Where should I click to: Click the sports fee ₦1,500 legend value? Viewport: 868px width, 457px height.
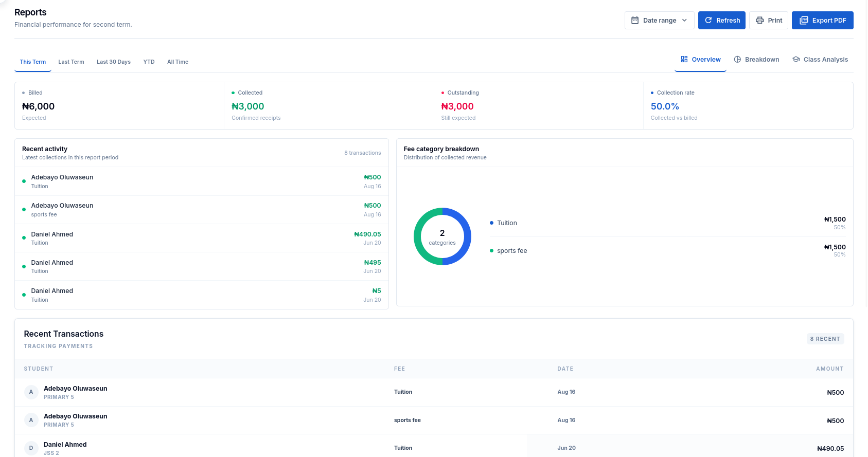click(835, 247)
